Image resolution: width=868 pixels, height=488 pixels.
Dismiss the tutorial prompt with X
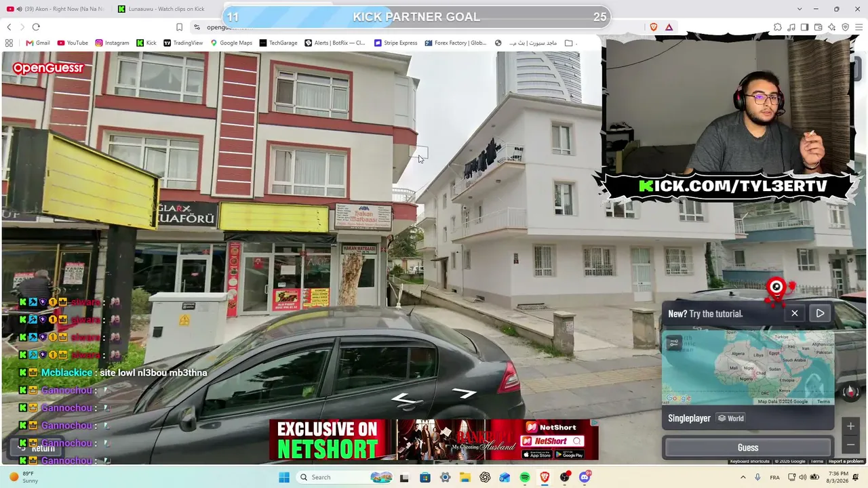[x=795, y=313]
